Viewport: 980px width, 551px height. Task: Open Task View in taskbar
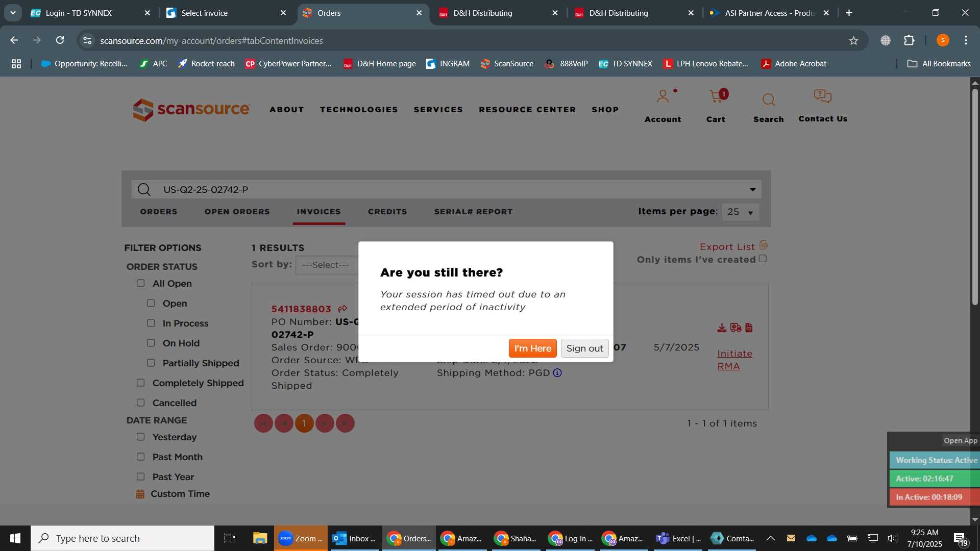click(x=230, y=538)
